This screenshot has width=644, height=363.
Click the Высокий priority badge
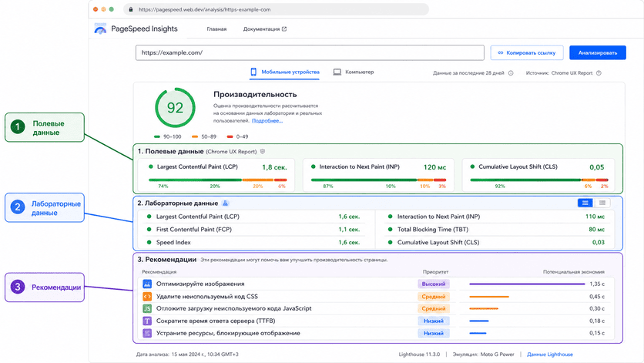[433, 284]
